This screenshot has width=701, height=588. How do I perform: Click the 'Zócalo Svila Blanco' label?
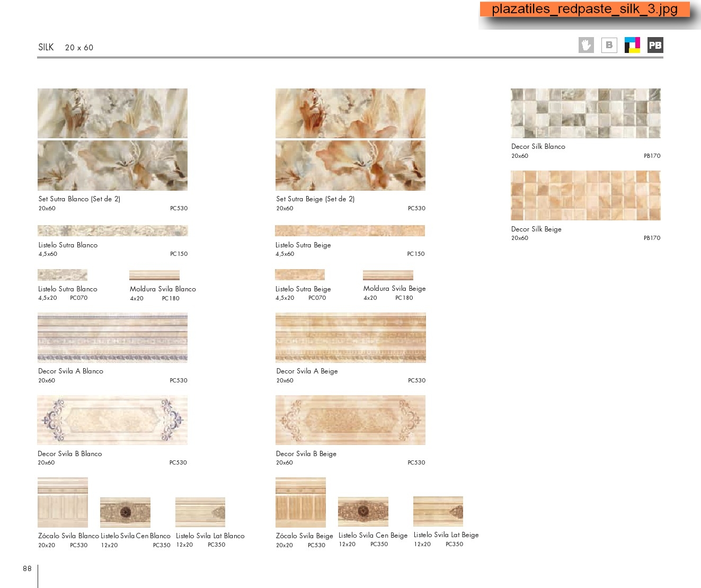point(69,536)
